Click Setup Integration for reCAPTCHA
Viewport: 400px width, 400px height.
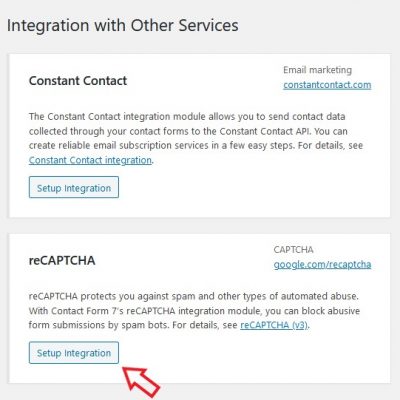[74, 352]
